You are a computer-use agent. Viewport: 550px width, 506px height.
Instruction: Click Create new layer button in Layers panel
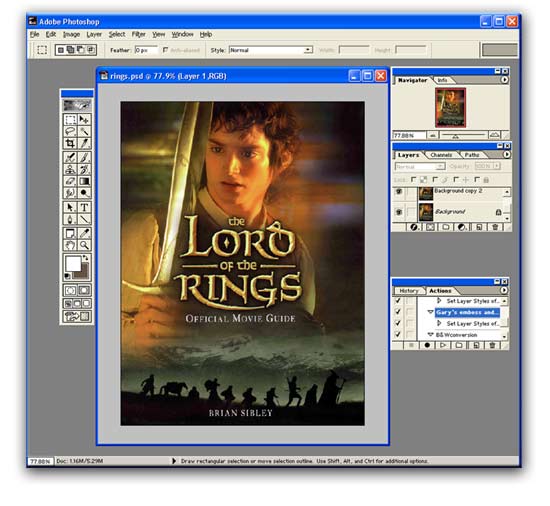pos(479,227)
